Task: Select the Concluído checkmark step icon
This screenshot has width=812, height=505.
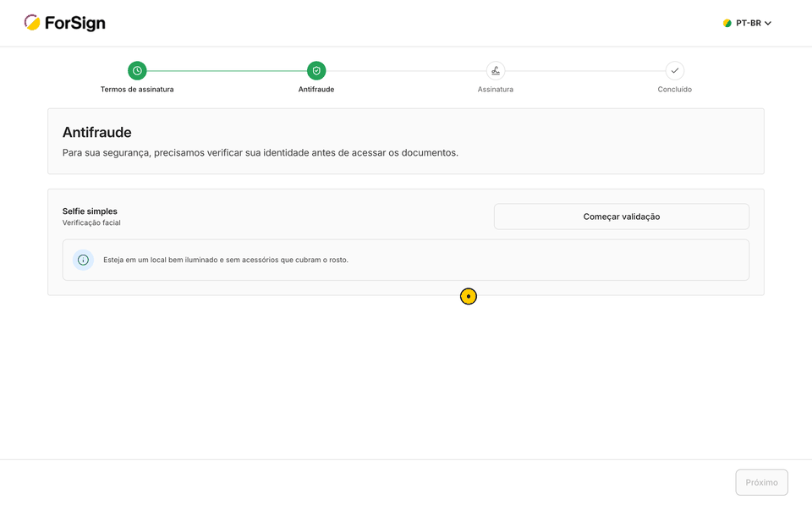Action: click(x=675, y=70)
